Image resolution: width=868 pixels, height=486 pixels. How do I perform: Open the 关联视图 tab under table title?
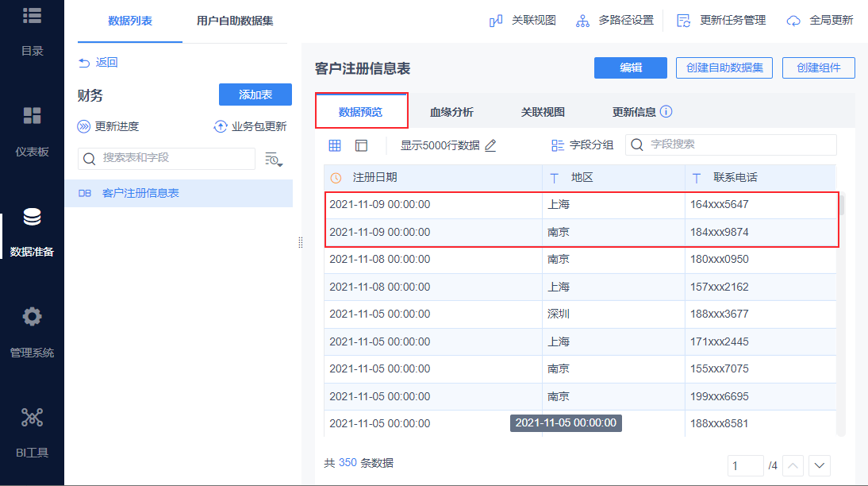click(x=543, y=112)
